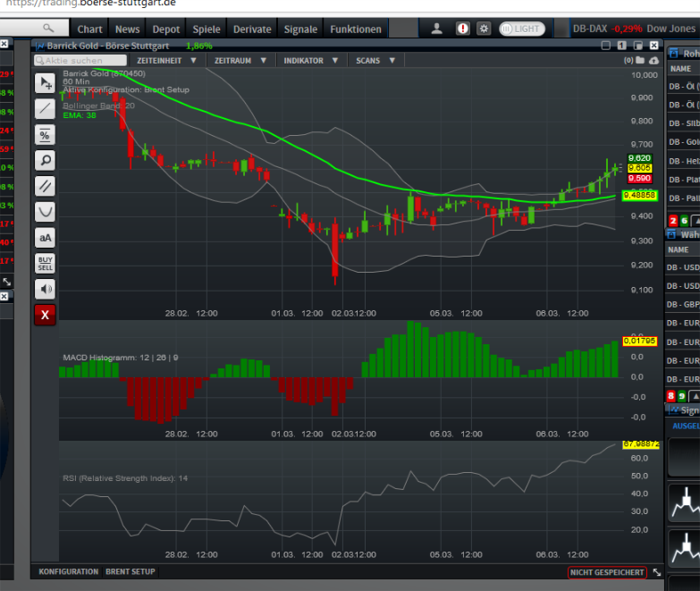Open the BUY SELL order tool
Screen dimensions: 700x591
pos(45,264)
